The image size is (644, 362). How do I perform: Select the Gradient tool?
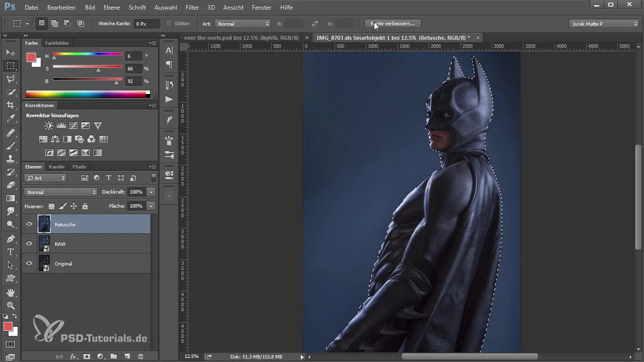(11, 198)
